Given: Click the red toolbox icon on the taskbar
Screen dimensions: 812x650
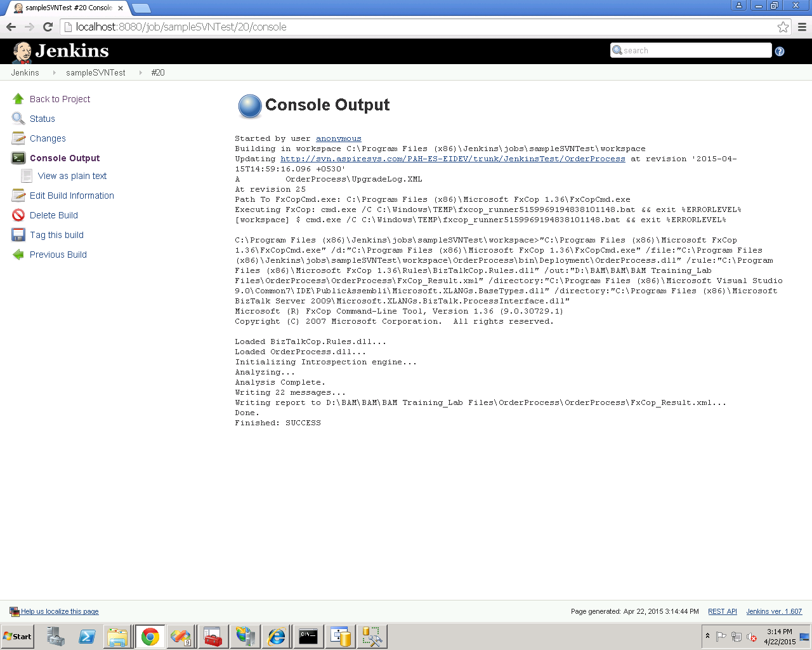Looking at the screenshot, I should (x=213, y=637).
